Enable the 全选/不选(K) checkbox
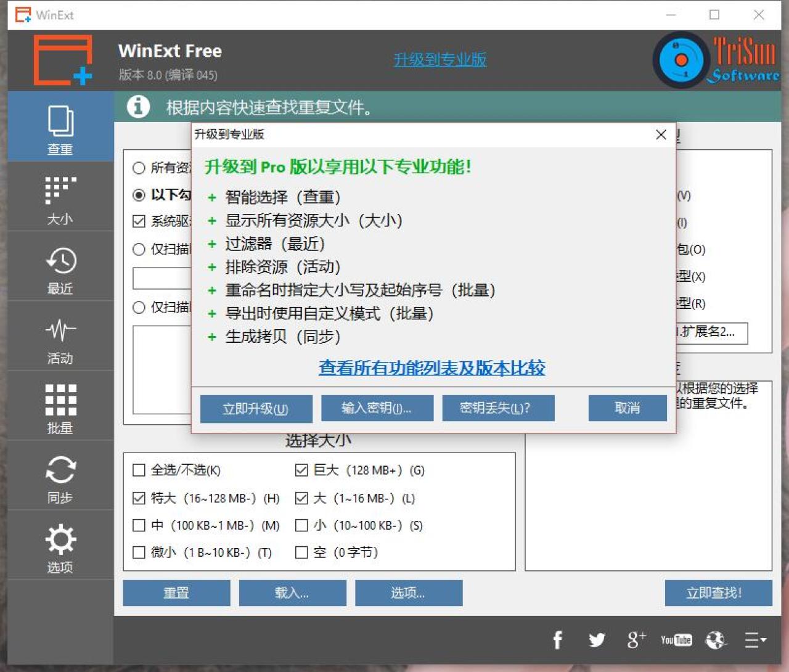 pyautogui.click(x=139, y=470)
